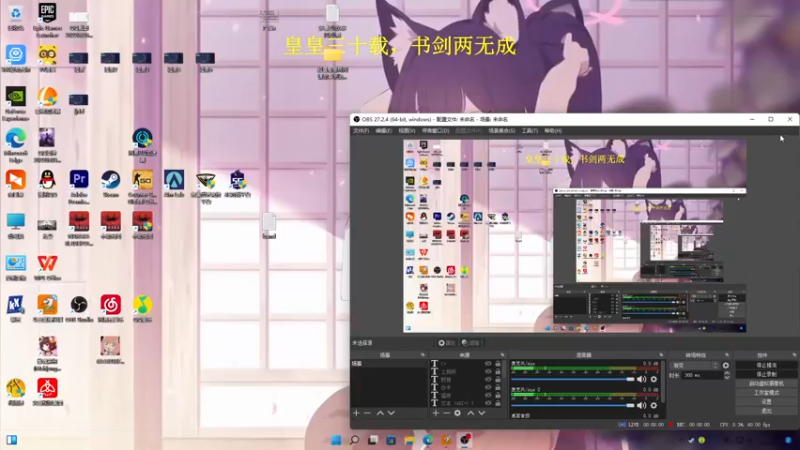Move scene up with arrow icon
800x450 pixels.
click(380, 413)
